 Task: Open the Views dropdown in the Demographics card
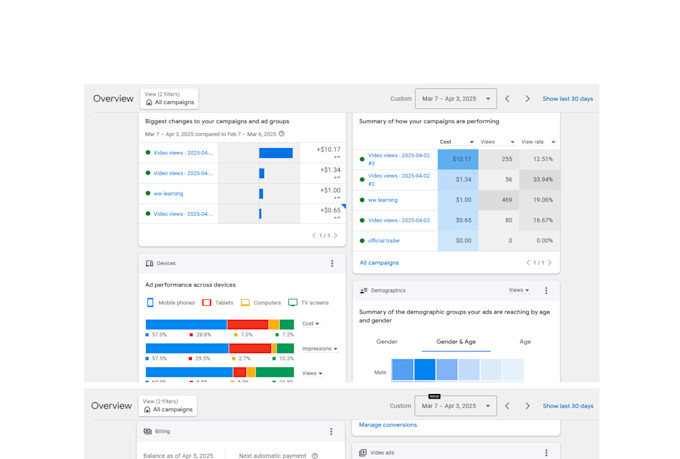[519, 290]
